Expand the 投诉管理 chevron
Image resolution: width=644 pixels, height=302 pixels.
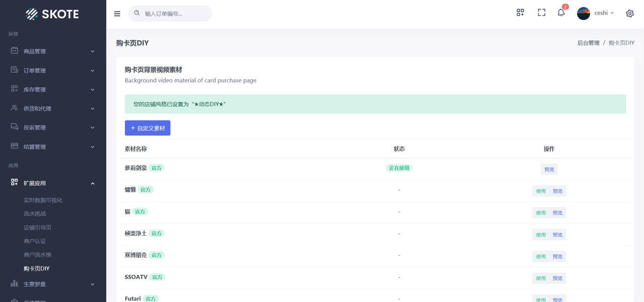pos(93,128)
